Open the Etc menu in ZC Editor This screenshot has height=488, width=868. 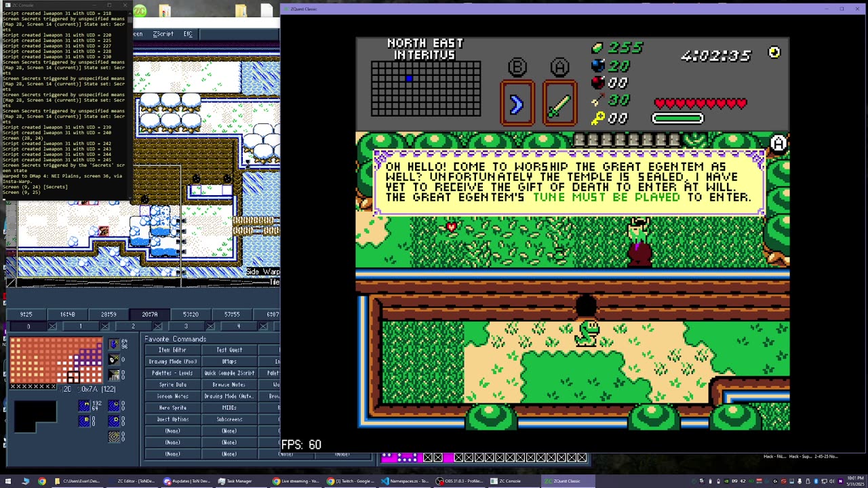coord(188,34)
